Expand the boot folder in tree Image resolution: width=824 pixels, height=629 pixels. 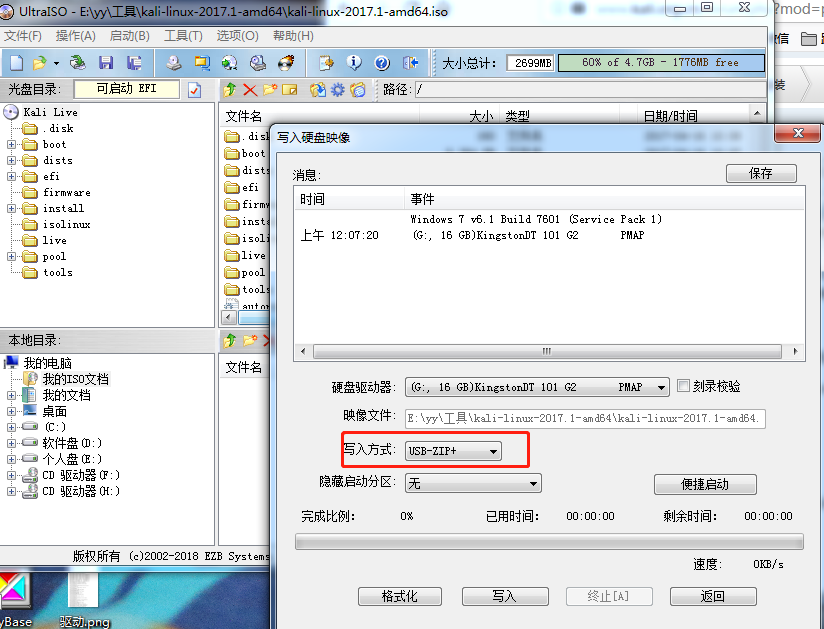[x=12, y=145]
